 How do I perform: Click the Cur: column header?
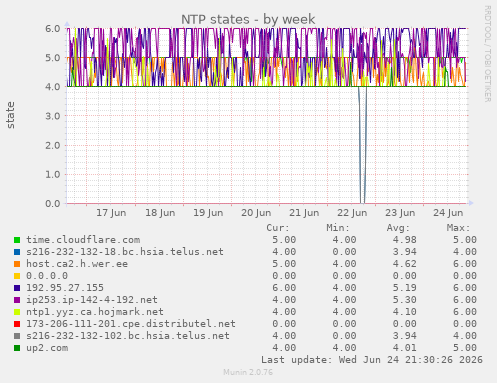pyautogui.click(x=278, y=228)
